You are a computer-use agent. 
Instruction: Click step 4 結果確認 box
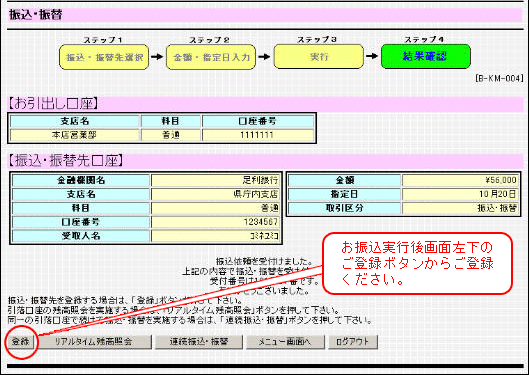pos(425,56)
